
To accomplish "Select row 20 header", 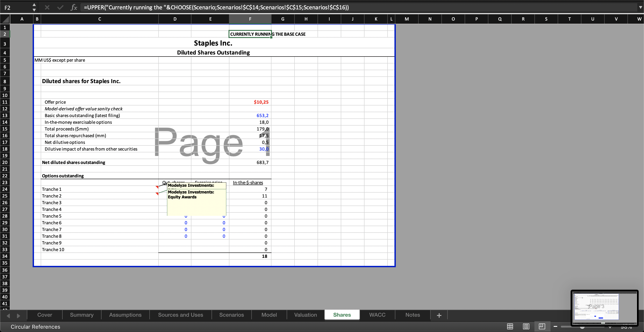I will pos(5,162).
